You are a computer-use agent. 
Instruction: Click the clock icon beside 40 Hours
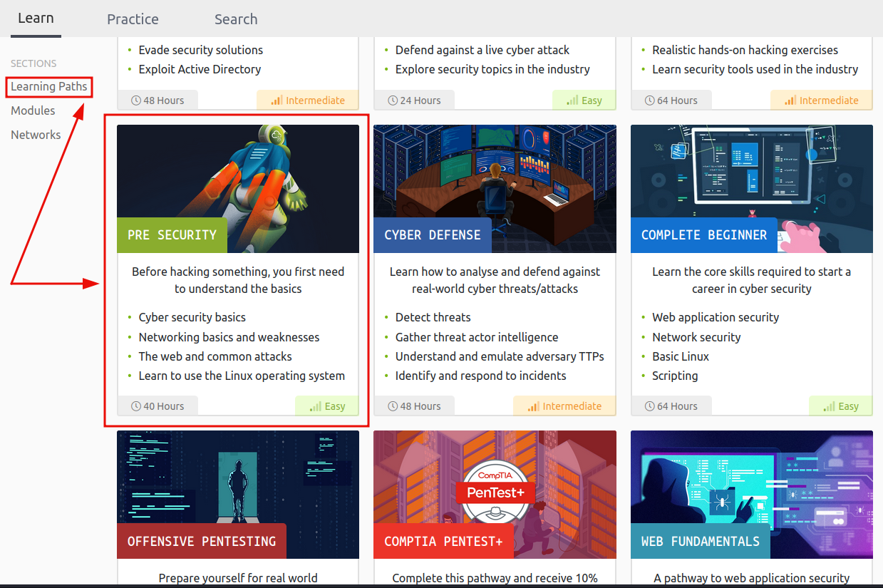(x=135, y=406)
